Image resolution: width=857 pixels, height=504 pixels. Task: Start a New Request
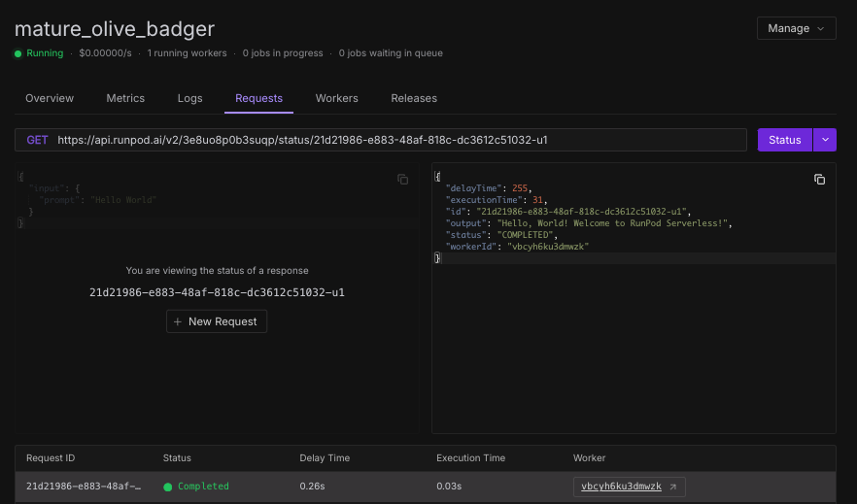pos(217,321)
